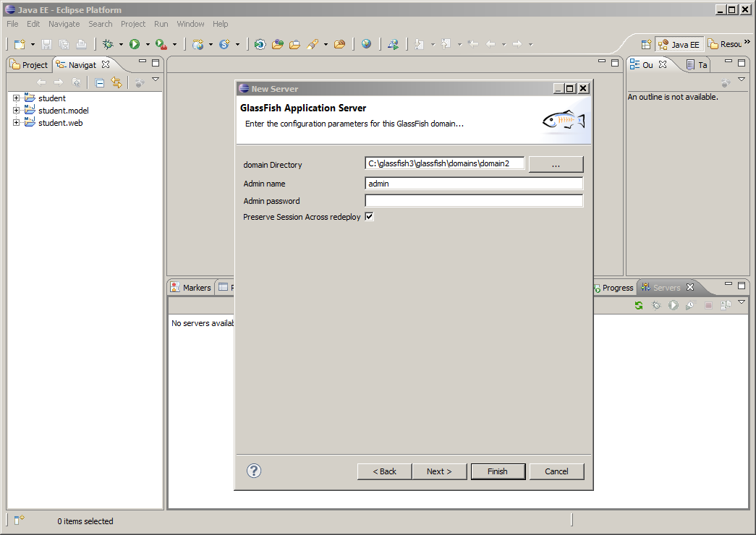Click the Navigator Up one level icon
Image resolution: width=756 pixels, height=535 pixels.
(76, 83)
